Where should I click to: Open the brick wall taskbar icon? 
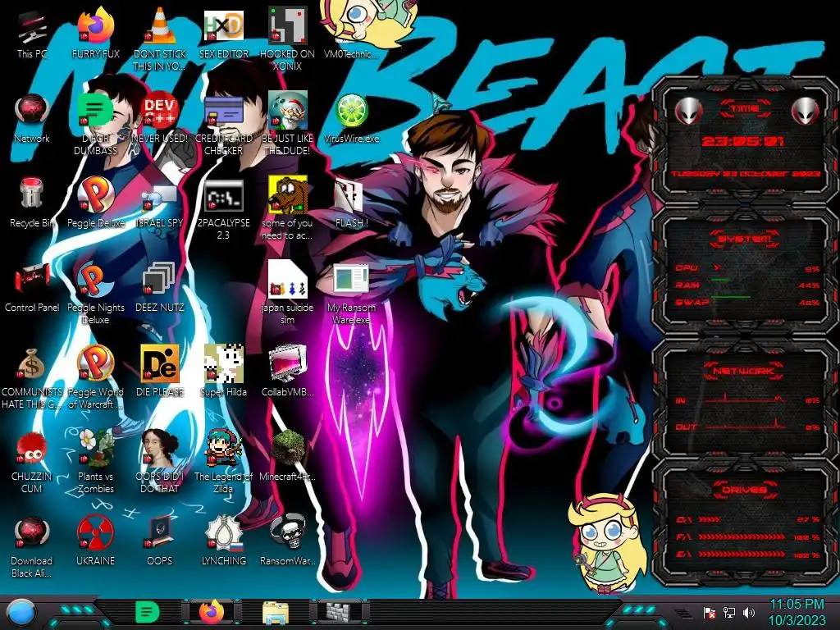click(339, 612)
